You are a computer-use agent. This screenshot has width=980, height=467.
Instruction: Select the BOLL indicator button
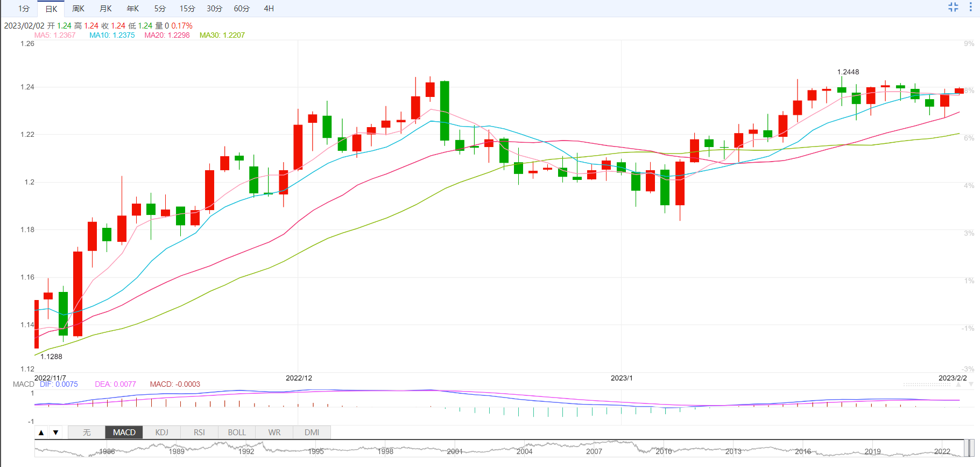tap(237, 432)
